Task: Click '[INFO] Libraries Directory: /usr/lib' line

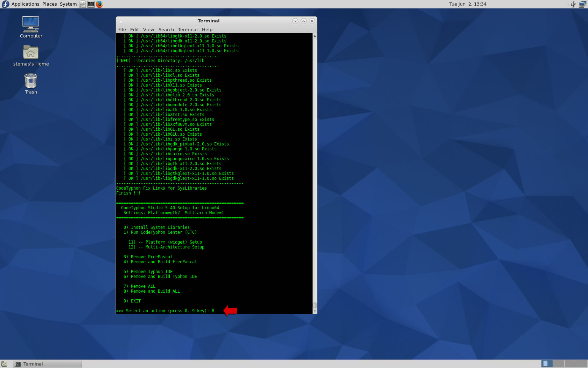Action: pos(160,61)
